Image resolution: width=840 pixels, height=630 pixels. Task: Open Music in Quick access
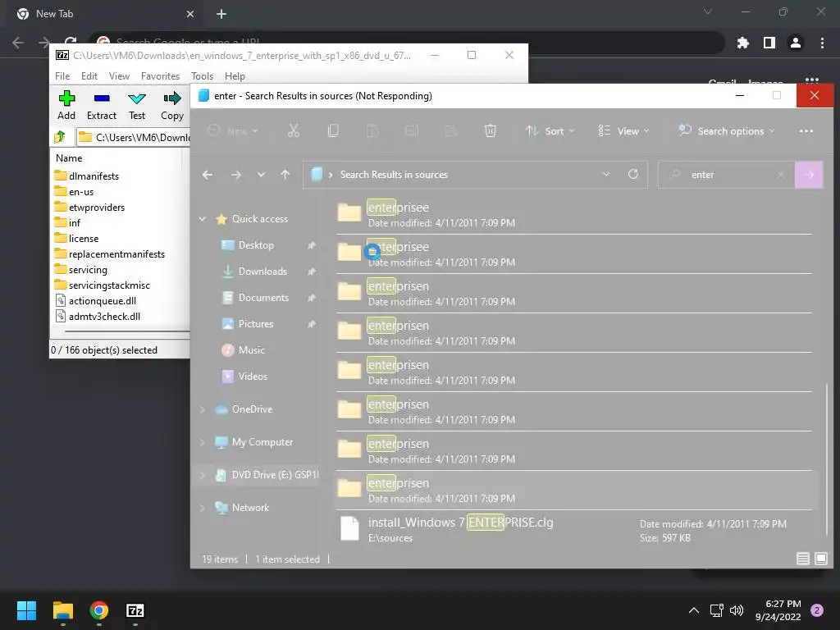tap(251, 349)
